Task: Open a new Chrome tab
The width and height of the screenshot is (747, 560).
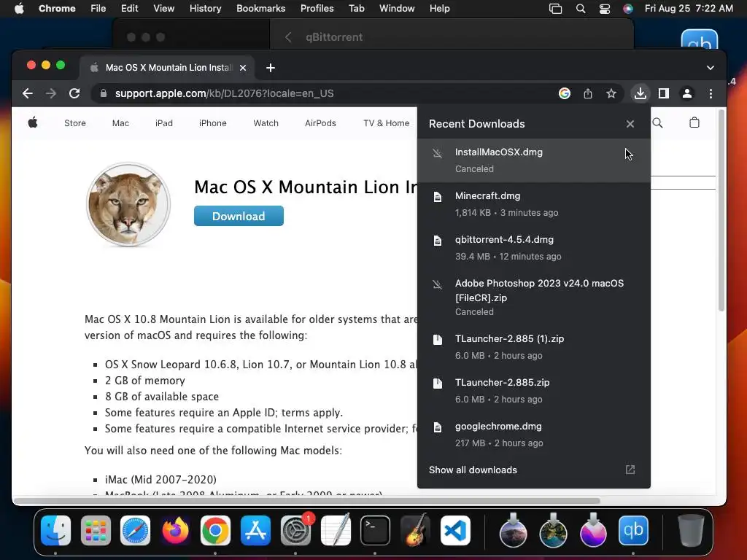Action: [x=271, y=68]
